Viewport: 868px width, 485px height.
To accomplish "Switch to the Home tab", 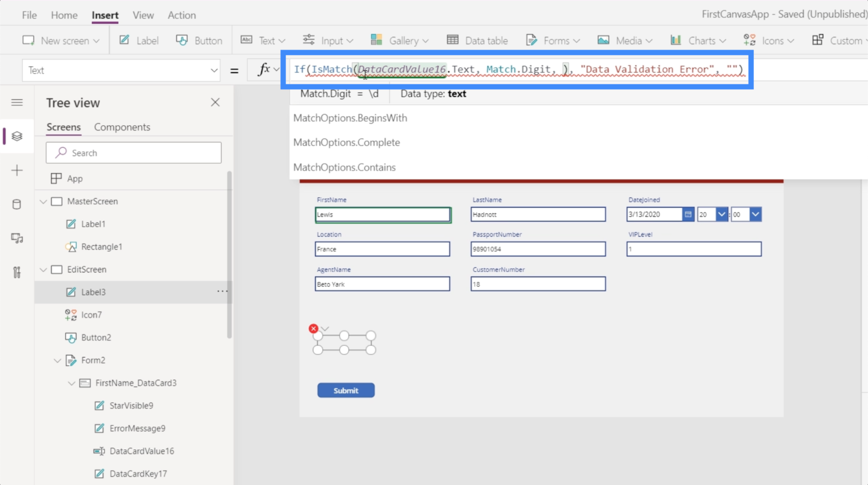I will click(64, 15).
